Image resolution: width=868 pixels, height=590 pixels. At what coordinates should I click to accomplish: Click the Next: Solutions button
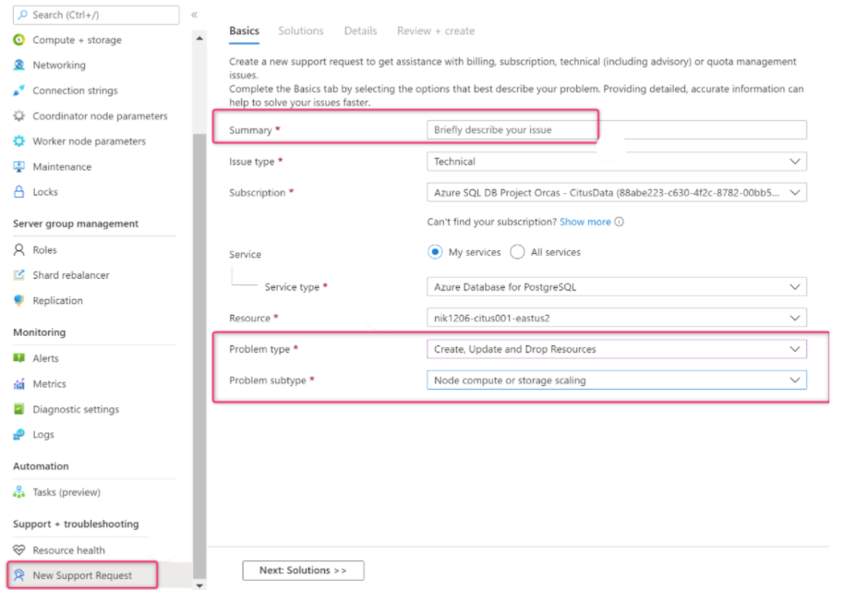click(x=303, y=570)
